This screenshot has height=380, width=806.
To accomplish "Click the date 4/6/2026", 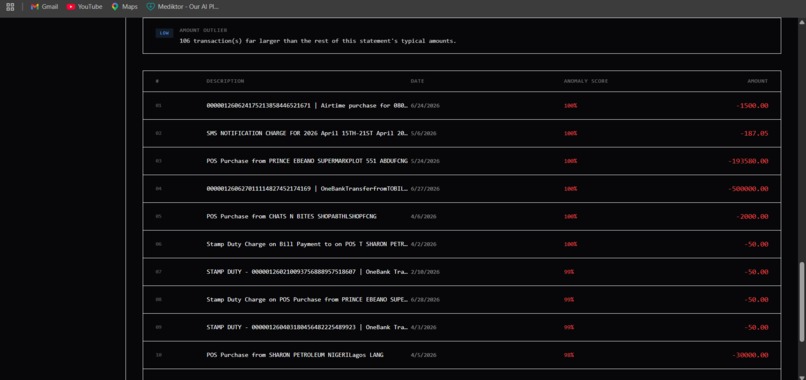I will point(424,216).
